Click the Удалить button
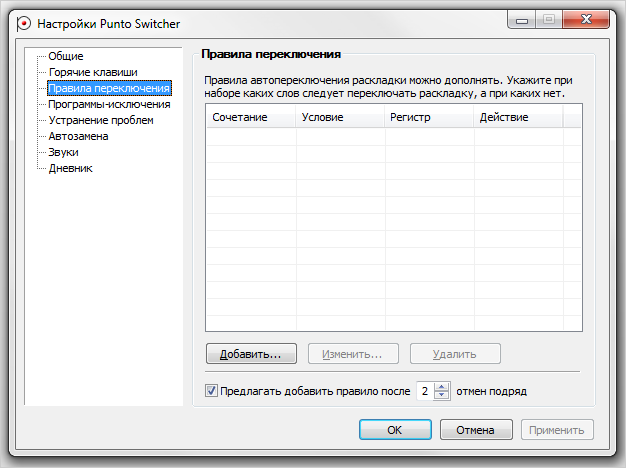 (455, 354)
